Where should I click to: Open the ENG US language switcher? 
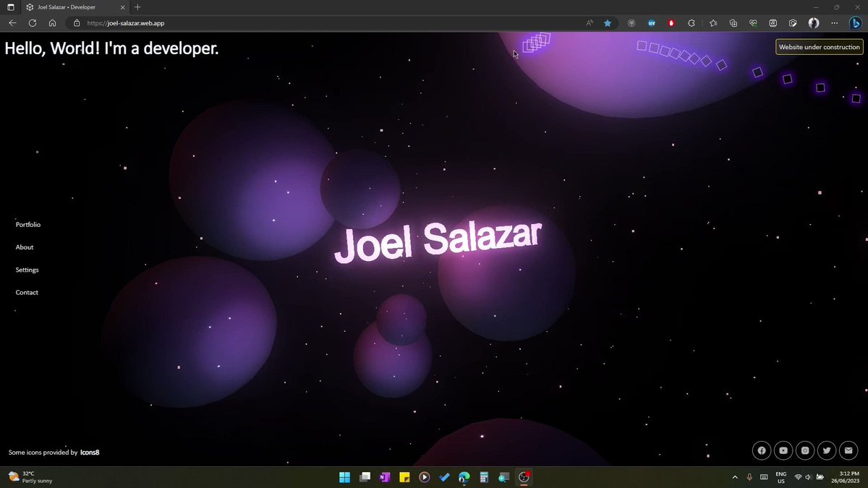[780, 477]
